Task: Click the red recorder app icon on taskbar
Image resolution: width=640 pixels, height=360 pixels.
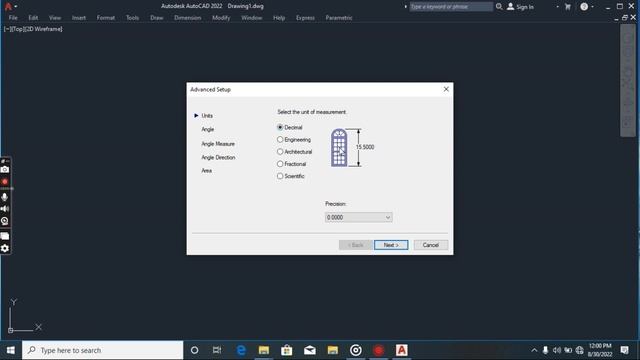Action: (379, 350)
